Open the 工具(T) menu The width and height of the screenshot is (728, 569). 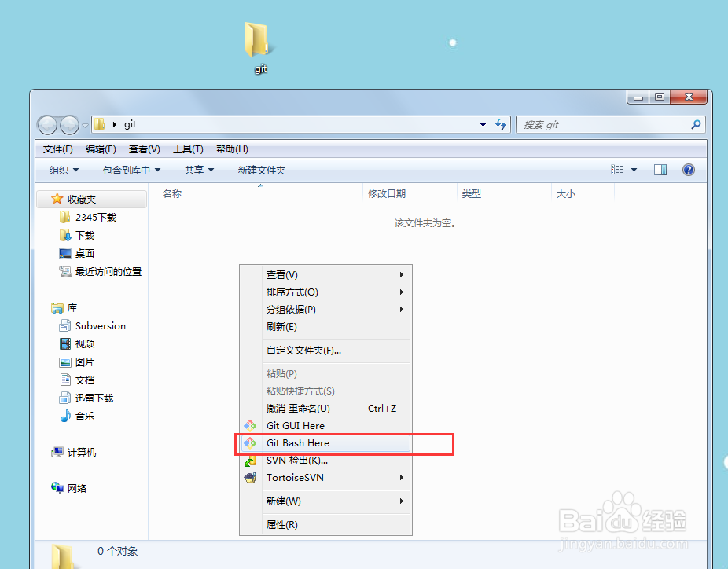(x=188, y=149)
